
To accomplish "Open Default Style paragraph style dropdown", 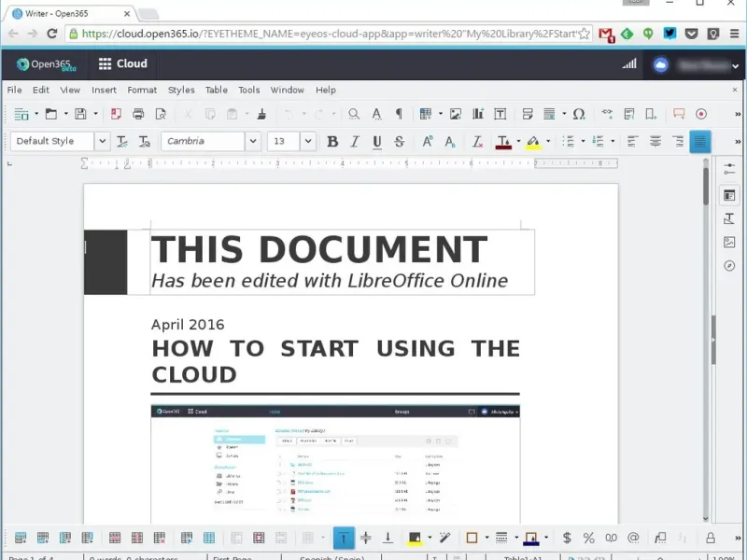I will point(102,142).
